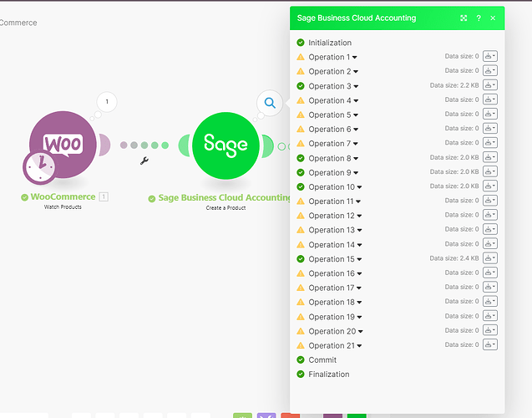This screenshot has width=532, height=418.
Task: Download output for Operation 17
Action: coord(490,287)
